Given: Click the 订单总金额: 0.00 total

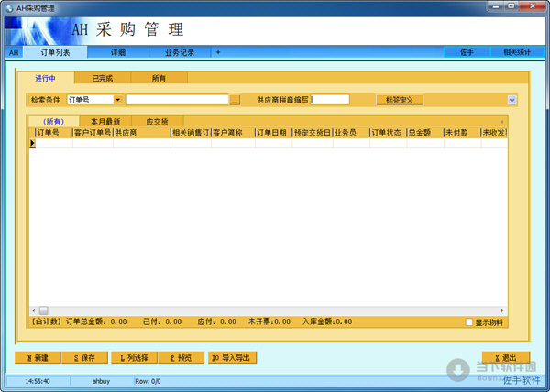Looking at the screenshot, I should tap(96, 322).
